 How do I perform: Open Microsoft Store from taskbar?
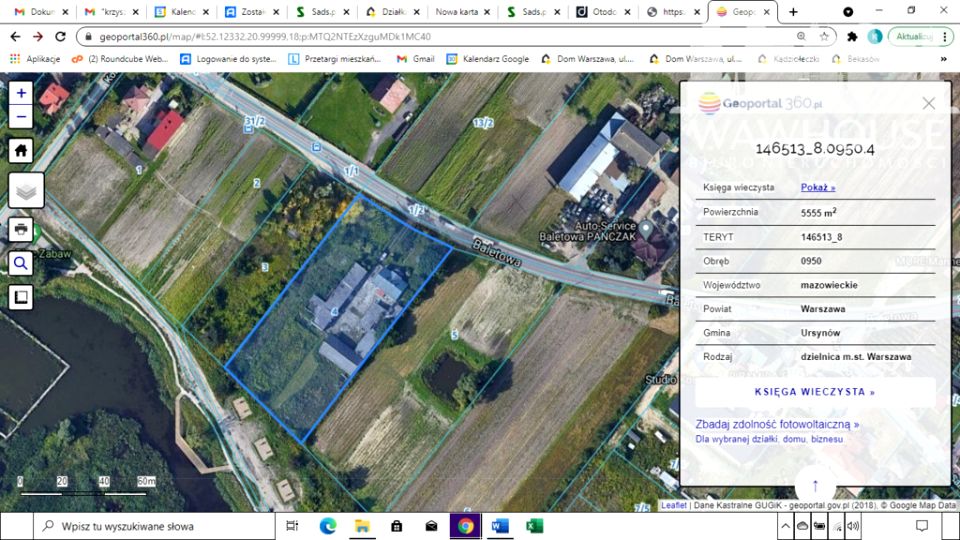click(397, 526)
